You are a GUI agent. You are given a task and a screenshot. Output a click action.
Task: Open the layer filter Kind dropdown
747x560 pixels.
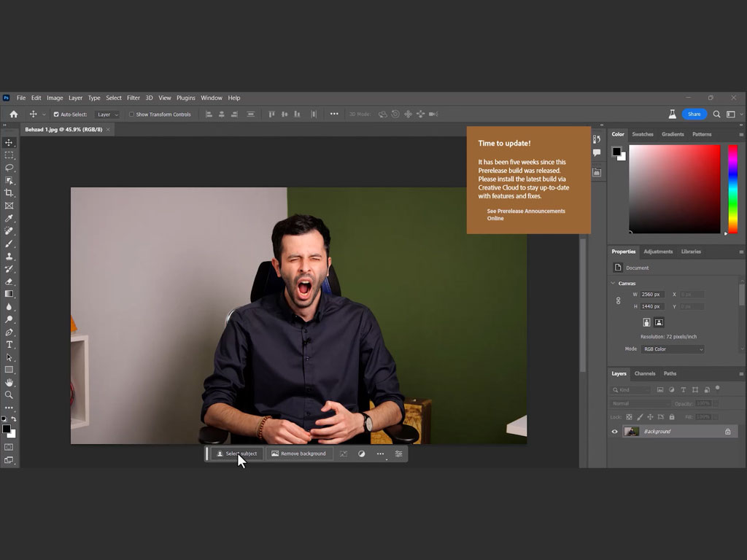click(x=631, y=389)
